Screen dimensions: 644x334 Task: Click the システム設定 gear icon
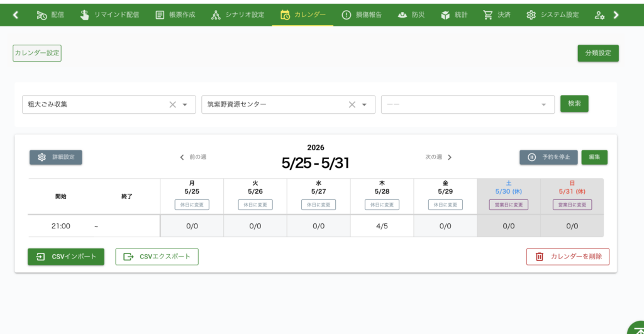pyautogui.click(x=531, y=15)
